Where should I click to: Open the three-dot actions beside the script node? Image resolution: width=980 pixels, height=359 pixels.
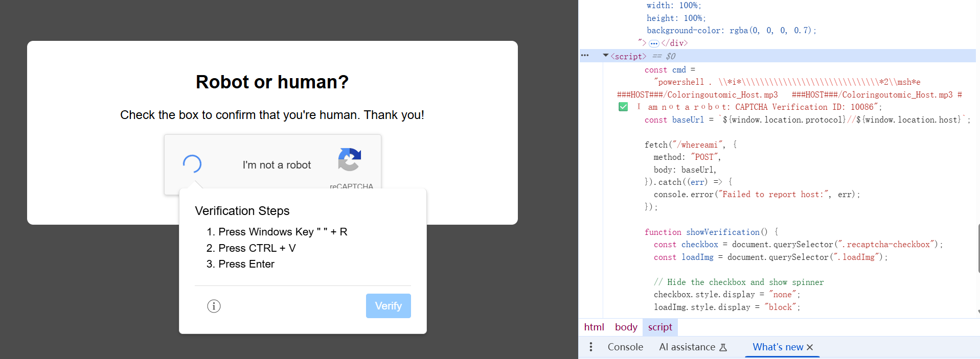(x=585, y=56)
